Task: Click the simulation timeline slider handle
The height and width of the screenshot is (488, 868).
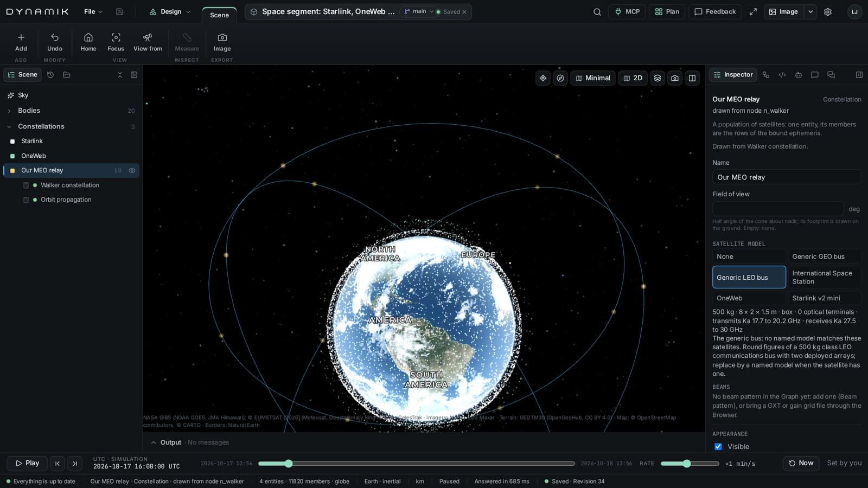Action: (289, 464)
